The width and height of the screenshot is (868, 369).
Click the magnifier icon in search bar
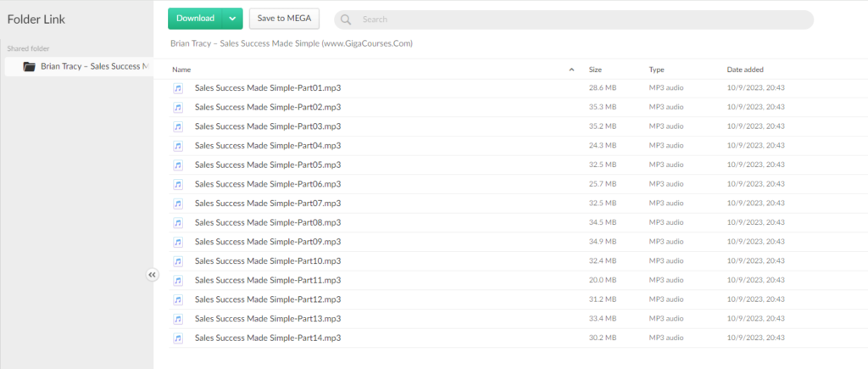[x=348, y=20]
